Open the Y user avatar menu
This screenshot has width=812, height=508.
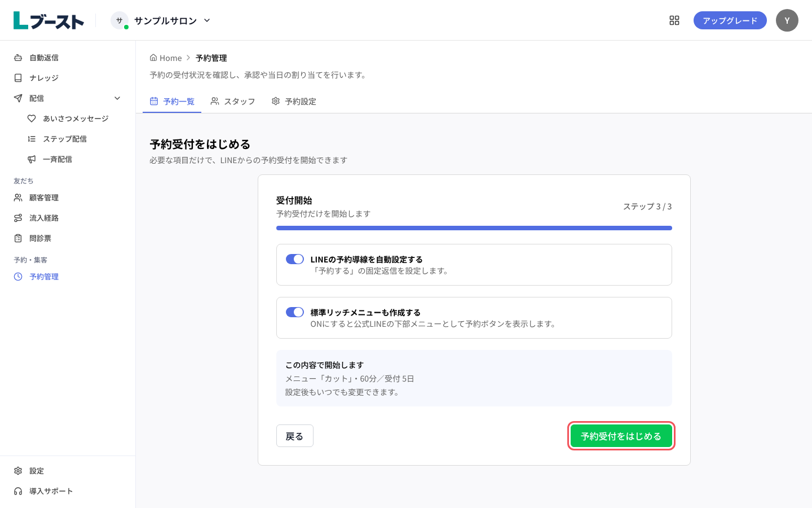[x=787, y=20]
